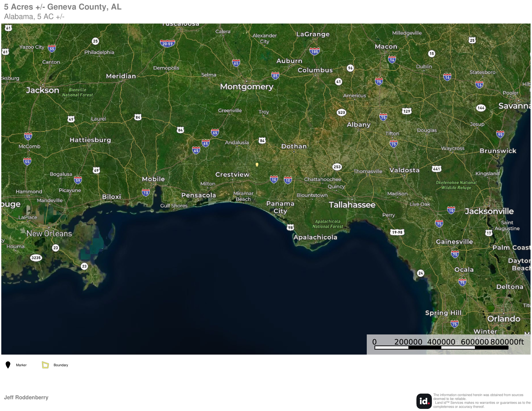This screenshot has width=532, height=411.
Task: Click the route 3235 marker near Houma
Action: click(36, 258)
